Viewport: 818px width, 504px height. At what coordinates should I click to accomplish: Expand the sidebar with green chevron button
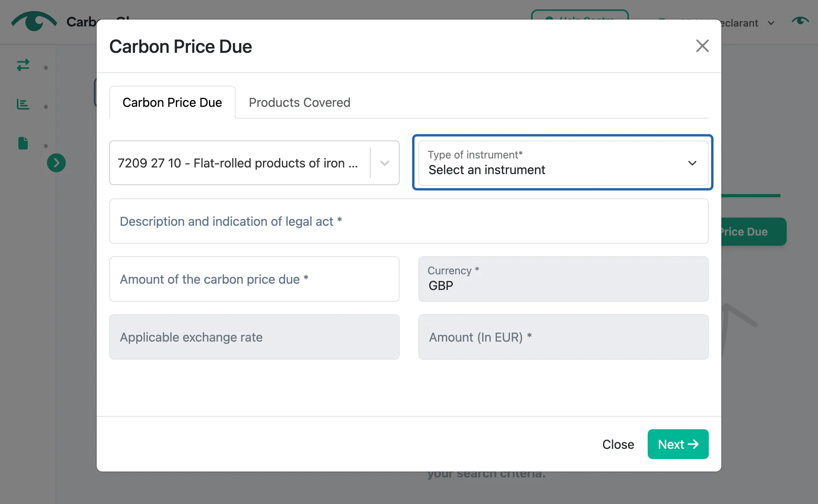[56, 163]
